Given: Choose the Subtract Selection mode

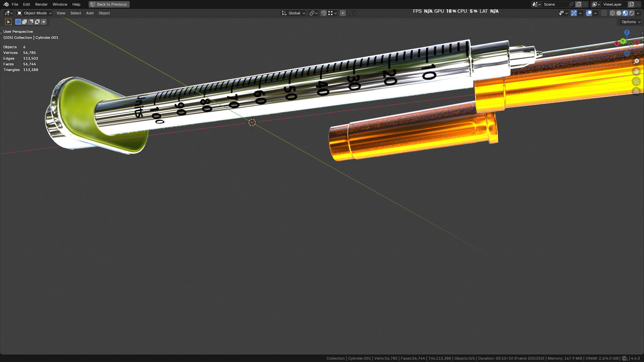Looking at the screenshot, I should (x=31, y=22).
